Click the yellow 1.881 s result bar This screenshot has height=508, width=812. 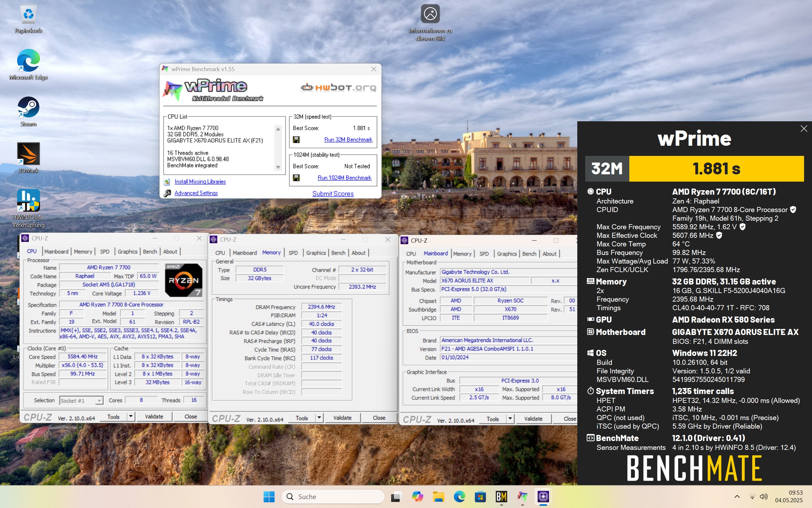(717, 169)
